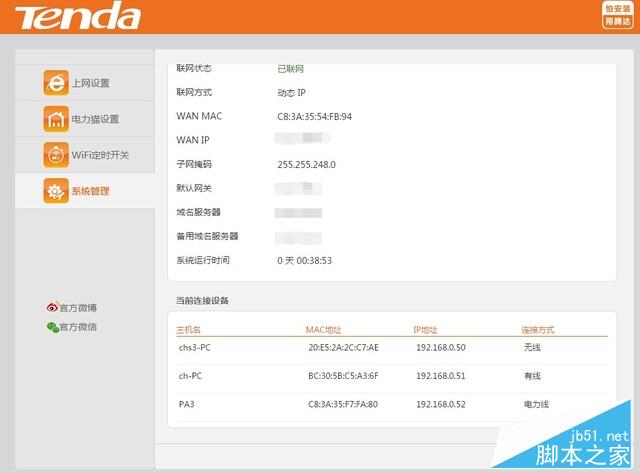
Task: Select the ch-PC host name
Action: pos(190,376)
